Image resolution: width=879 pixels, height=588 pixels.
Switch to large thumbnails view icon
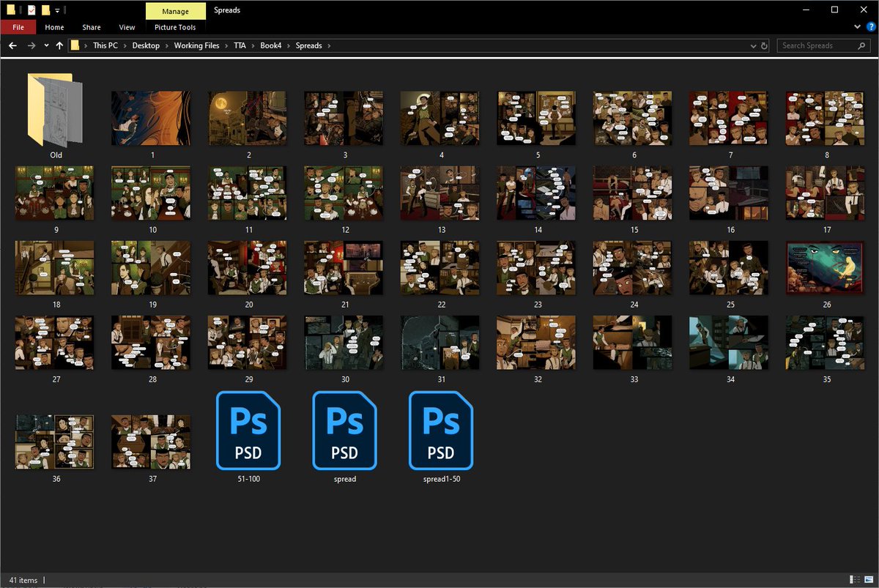(868, 580)
